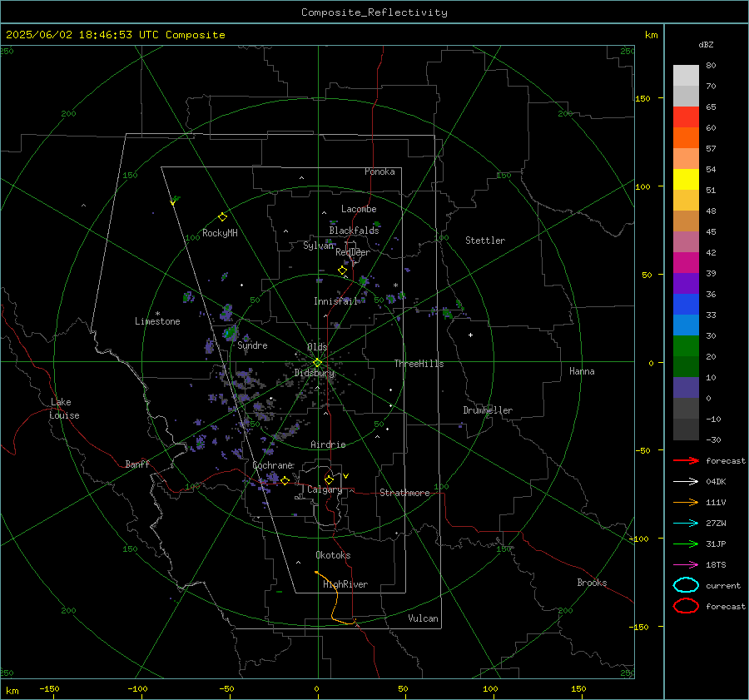Viewport: 749px width, 700px height.
Task: Click the Composite_Reflectivity title
Action: (x=374, y=12)
